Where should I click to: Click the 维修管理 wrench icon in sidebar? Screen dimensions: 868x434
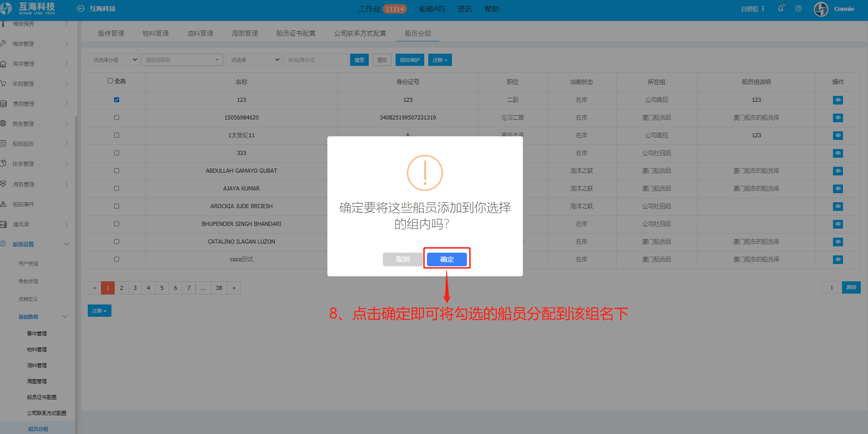tap(3, 44)
